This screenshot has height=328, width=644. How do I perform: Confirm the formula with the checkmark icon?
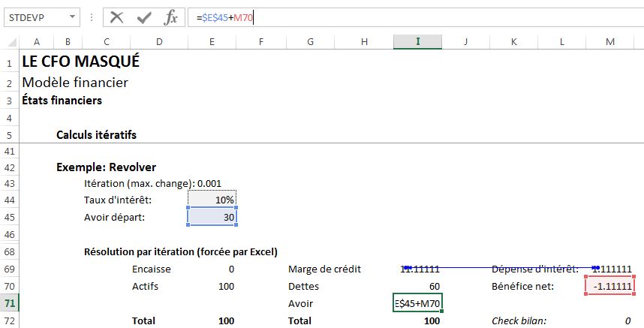pyautogui.click(x=144, y=18)
